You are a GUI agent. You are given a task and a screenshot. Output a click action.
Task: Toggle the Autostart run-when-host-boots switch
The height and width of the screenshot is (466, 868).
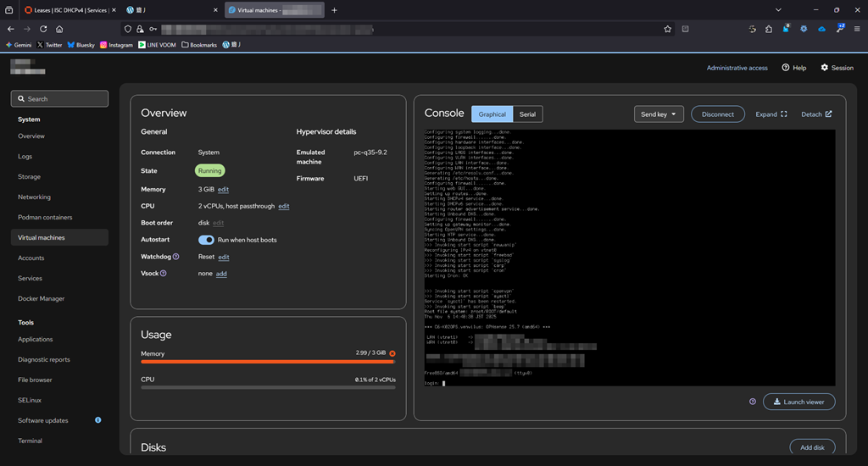point(206,240)
